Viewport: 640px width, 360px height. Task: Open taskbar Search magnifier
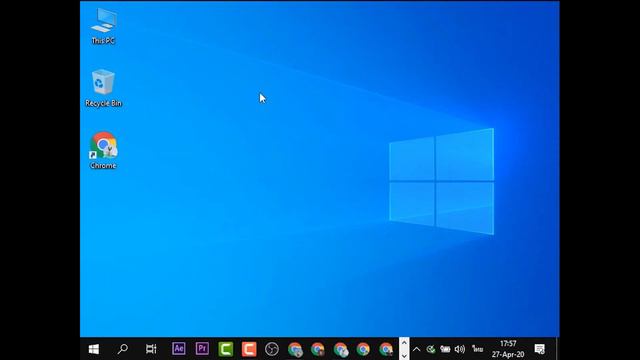[122, 349]
